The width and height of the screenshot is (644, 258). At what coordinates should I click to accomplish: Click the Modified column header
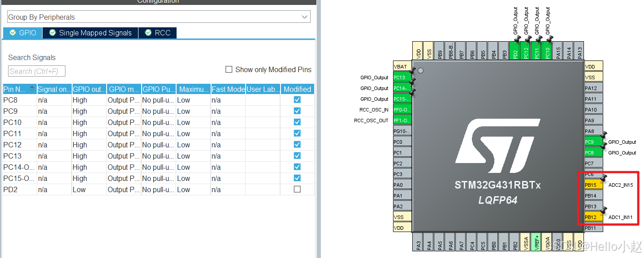point(298,89)
